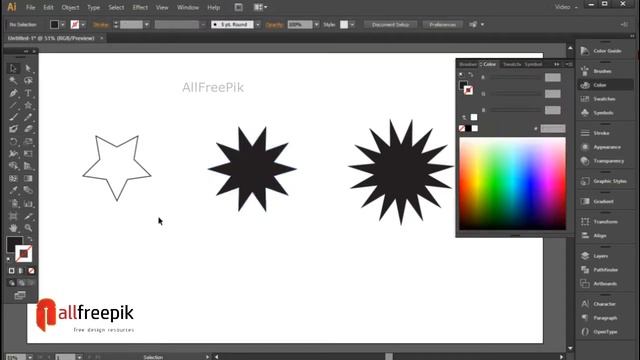This screenshot has width=640, height=360.
Task: Open the Video workspace switcher
Action: (566, 7)
